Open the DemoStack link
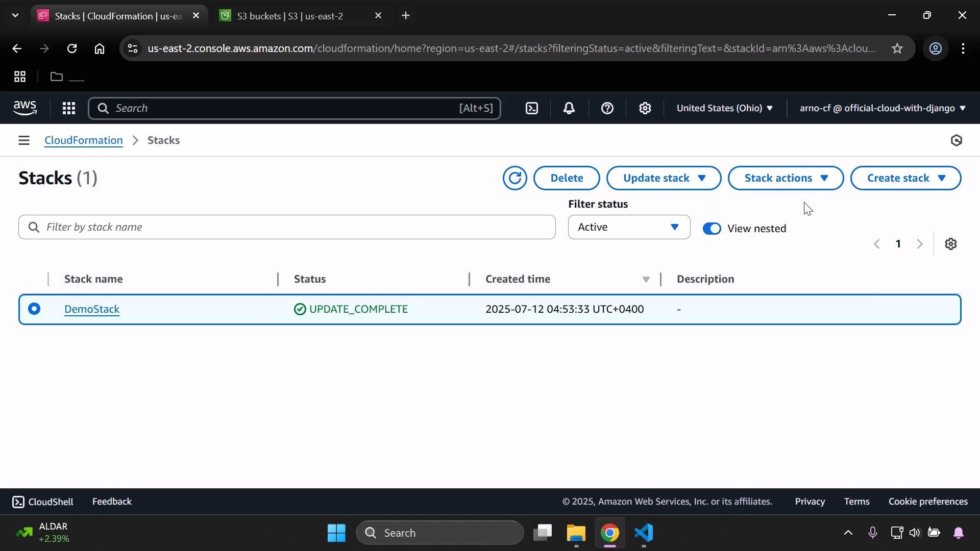 92,309
